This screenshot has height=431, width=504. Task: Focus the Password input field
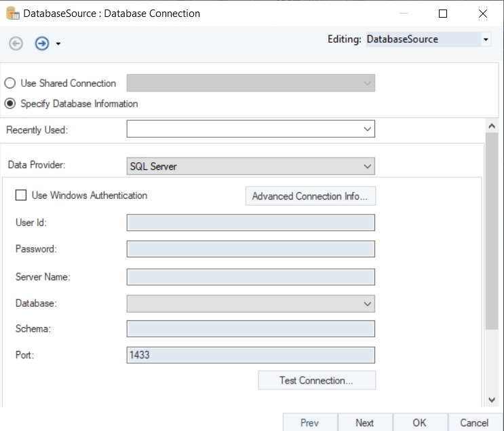point(250,249)
